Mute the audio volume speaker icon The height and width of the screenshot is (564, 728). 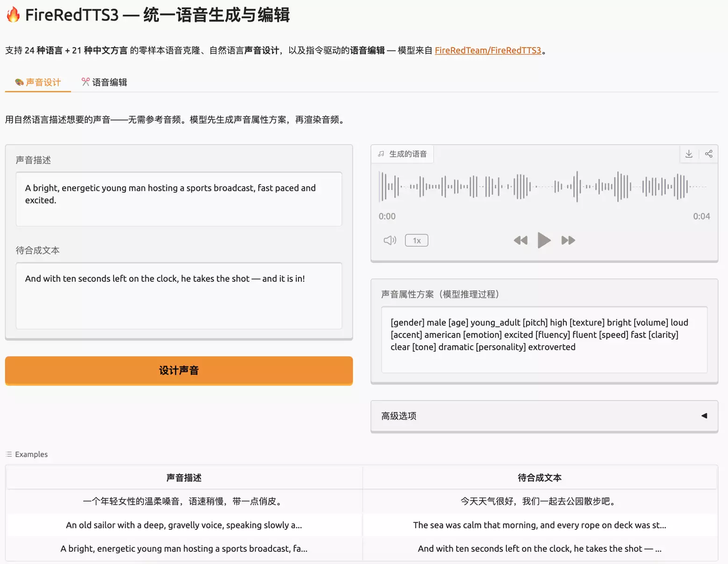390,240
